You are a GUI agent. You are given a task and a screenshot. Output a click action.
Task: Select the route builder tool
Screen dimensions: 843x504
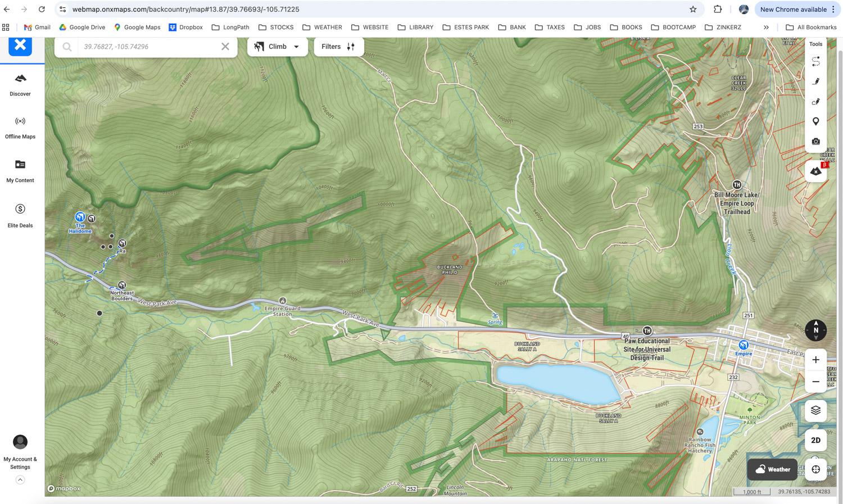click(815, 62)
